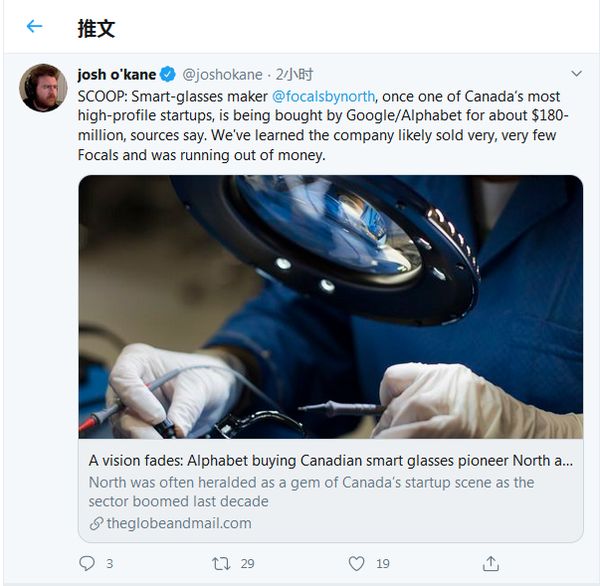The image size is (600, 586).
Task: Open the article preview image
Action: [330, 307]
